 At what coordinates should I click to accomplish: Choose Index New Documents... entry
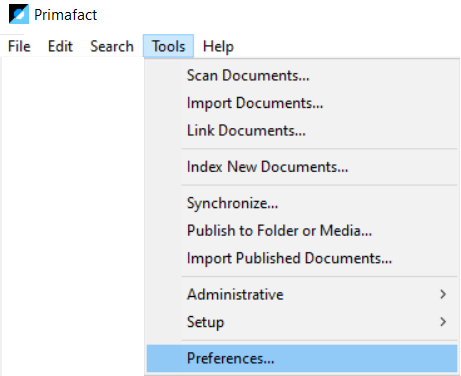(x=302, y=167)
